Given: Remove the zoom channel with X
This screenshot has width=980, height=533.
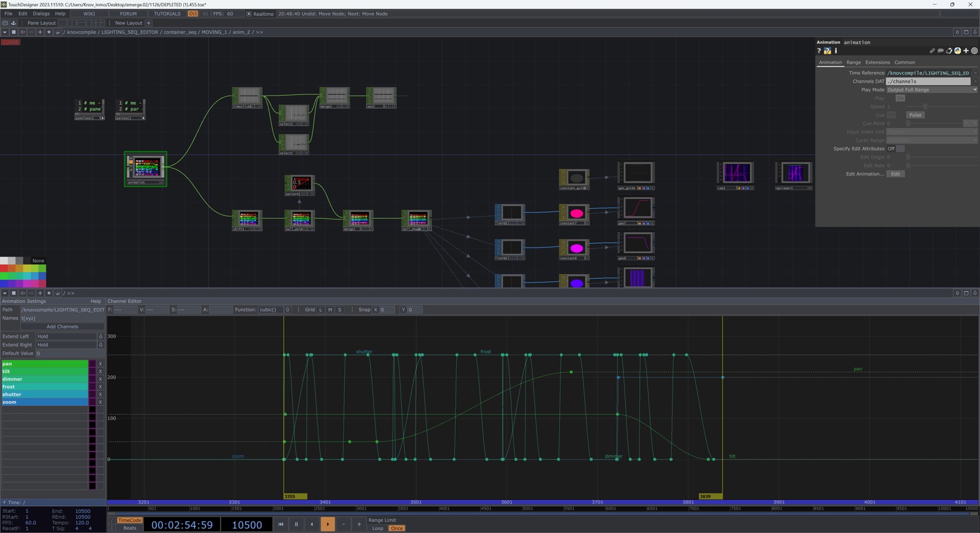Looking at the screenshot, I should coord(100,403).
